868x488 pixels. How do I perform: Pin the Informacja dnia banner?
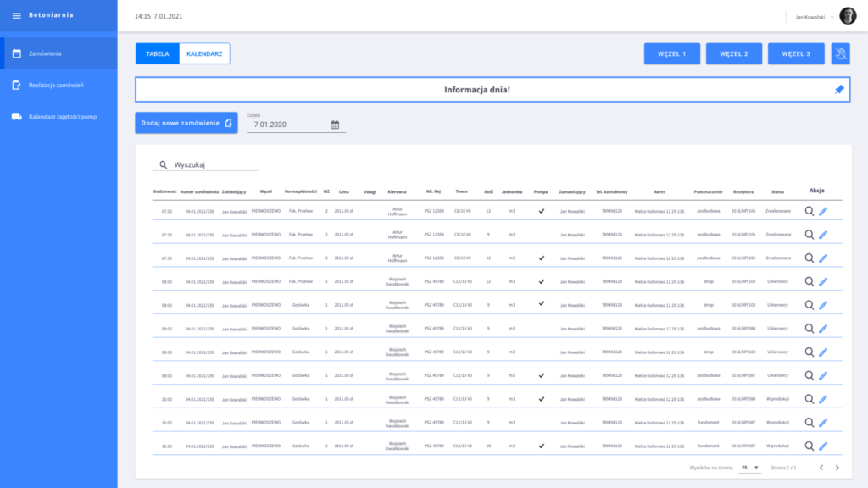coord(839,90)
